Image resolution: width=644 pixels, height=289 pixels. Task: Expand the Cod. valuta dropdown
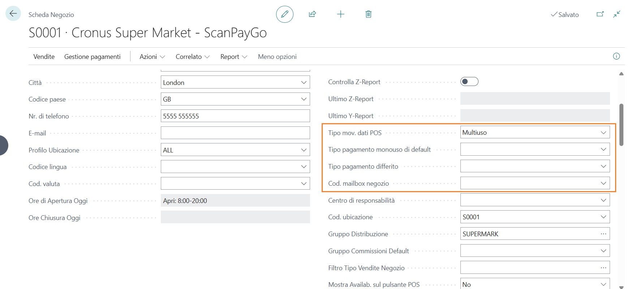point(304,184)
